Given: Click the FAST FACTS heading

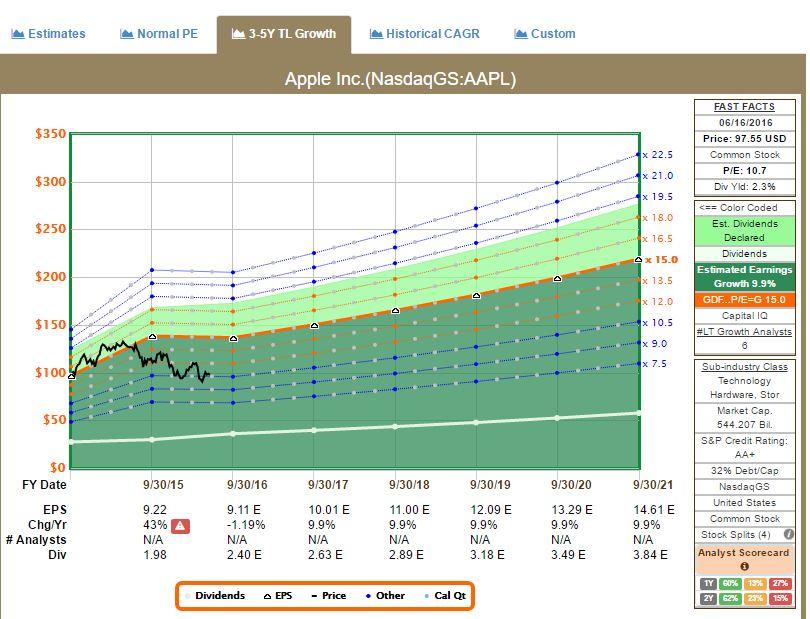Looking at the screenshot, I should 744,107.
